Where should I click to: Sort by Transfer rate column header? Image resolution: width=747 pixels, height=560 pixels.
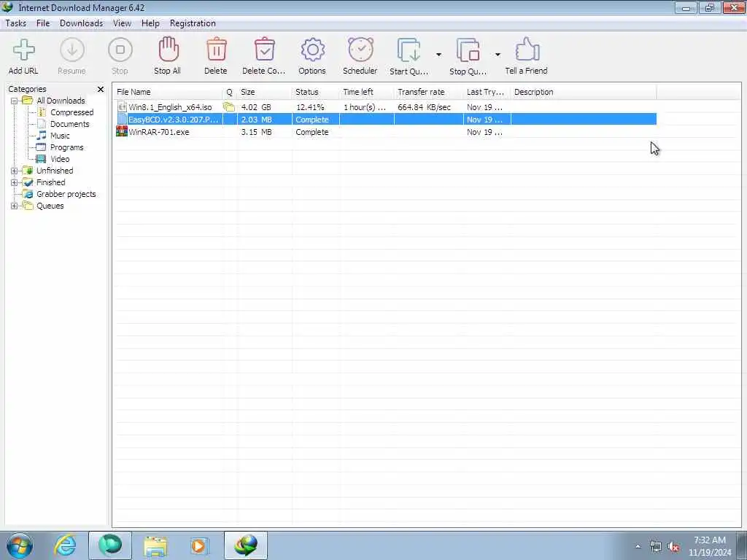click(429, 92)
